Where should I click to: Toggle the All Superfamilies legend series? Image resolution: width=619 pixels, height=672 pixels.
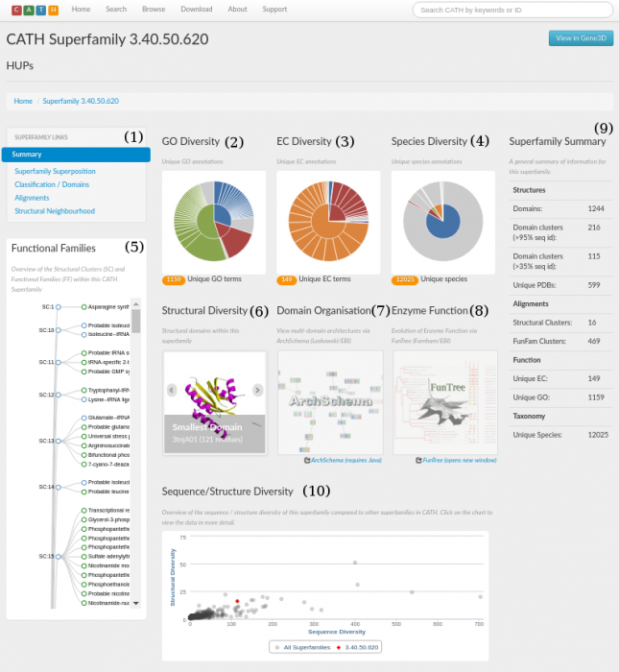[303, 647]
